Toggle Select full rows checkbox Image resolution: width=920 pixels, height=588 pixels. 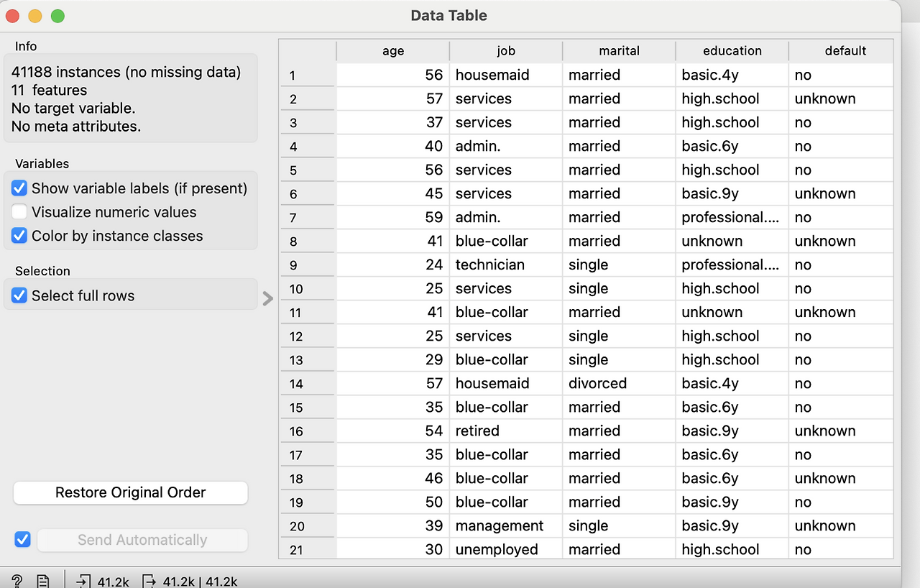coord(19,296)
